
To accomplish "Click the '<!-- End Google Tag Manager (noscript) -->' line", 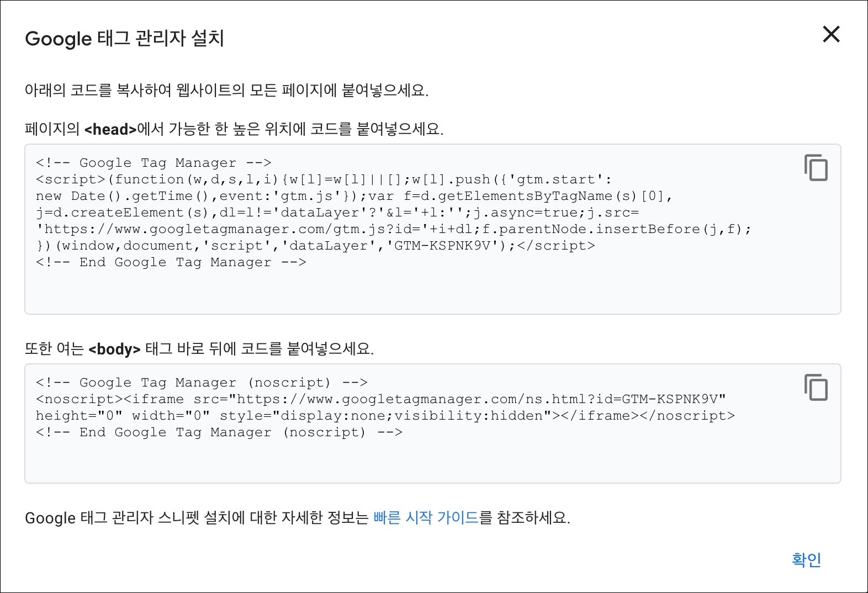I will tap(219, 432).
